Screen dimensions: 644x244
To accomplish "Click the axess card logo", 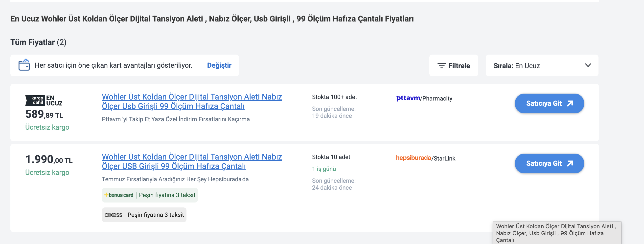I will 113,215.
